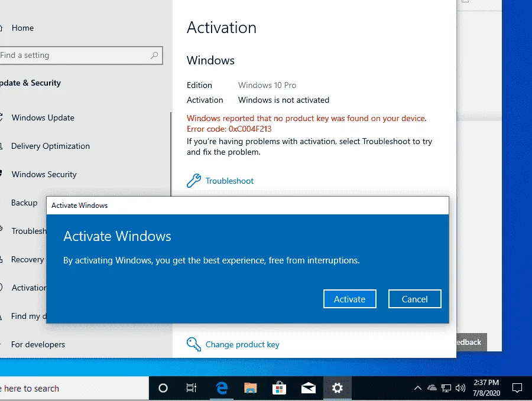Open Delivery Optimization settings page
The width and height of the screenshot is (532, 401).
[51, 146]
